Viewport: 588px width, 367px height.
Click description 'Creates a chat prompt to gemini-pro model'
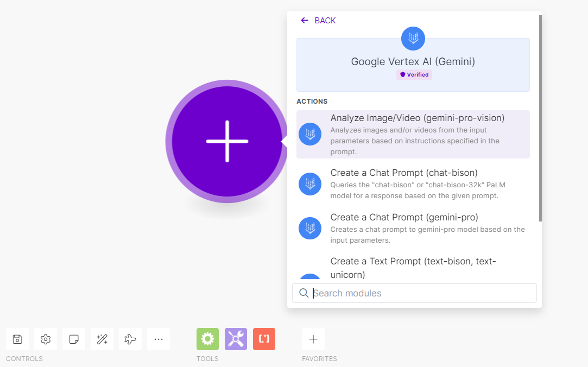[x=427, y=235]
